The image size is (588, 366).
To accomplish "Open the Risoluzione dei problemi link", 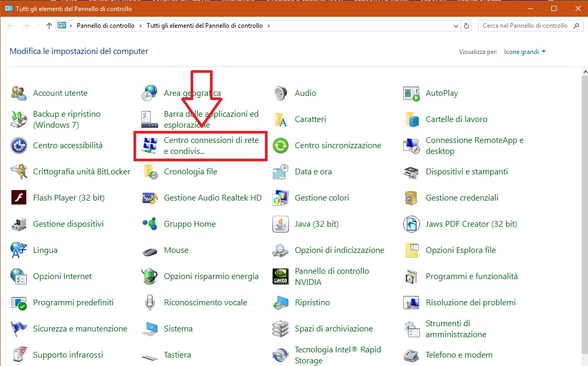I will pyautogui.click(x=470, y=303).
